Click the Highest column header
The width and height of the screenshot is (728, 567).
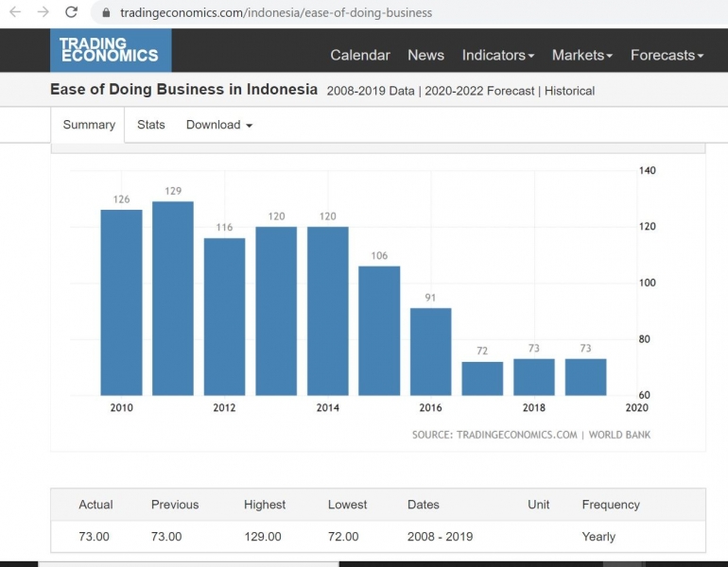coord(265,505)
